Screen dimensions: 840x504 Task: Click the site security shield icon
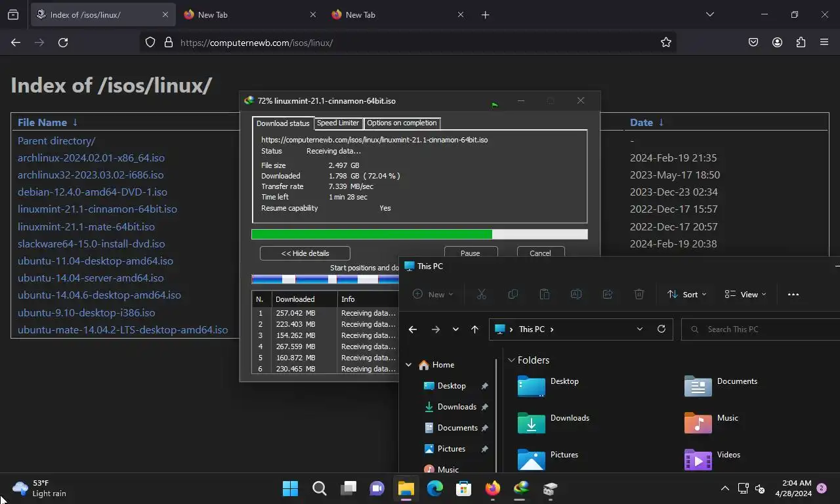[x=150, y=42]
